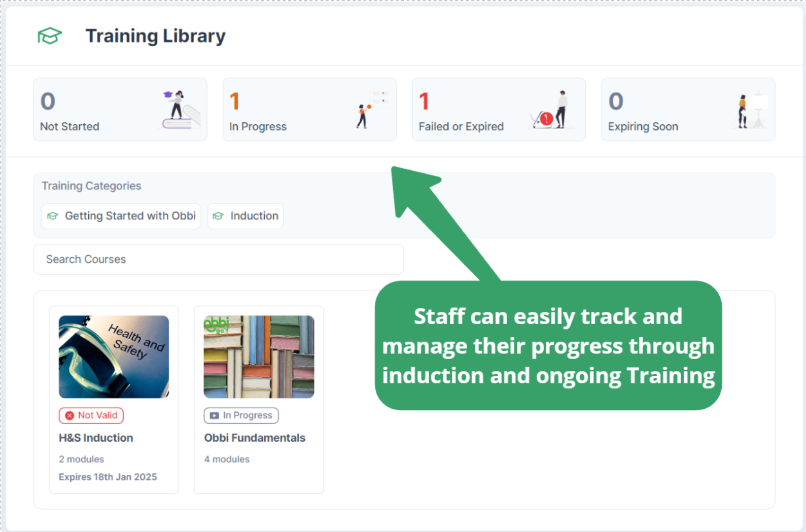
Task: Click the Training Library graduation cap icon
Action: coord(50,36)
